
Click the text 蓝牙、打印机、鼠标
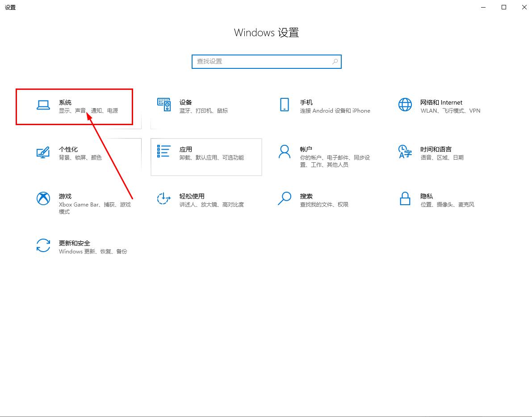click(204, 111)
